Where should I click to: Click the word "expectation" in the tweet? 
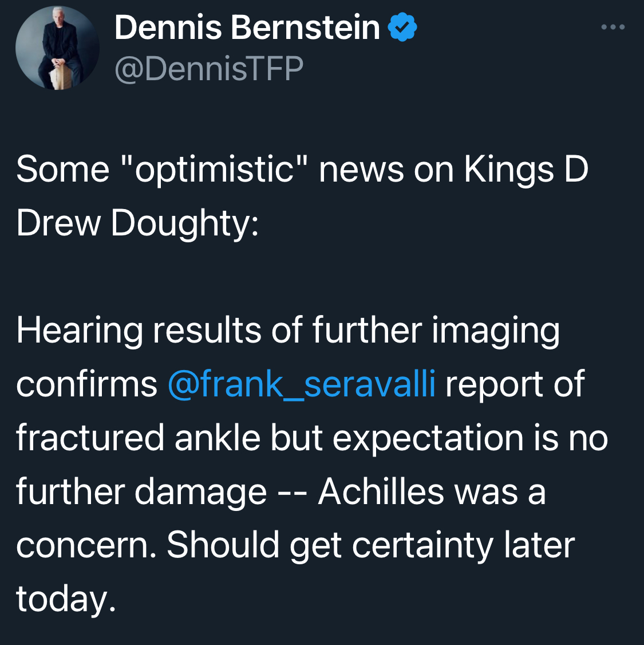[x=428, y=438]
